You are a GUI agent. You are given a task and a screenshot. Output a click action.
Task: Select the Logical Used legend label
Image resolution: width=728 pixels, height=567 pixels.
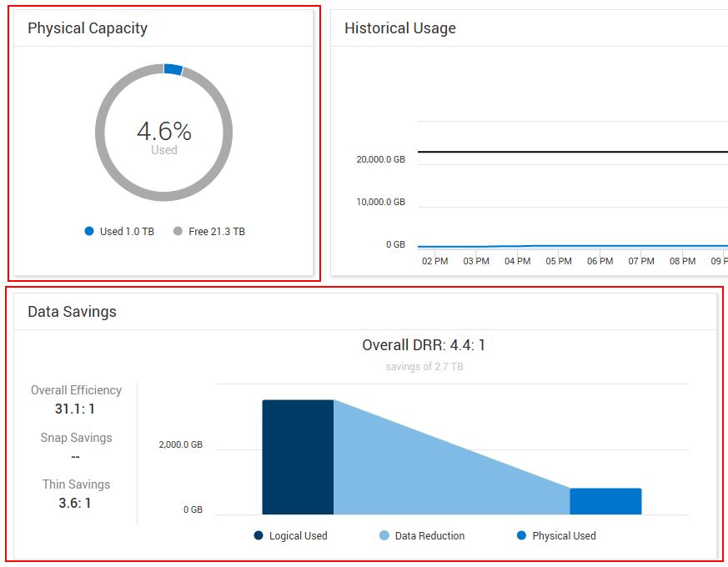point(298,536)
